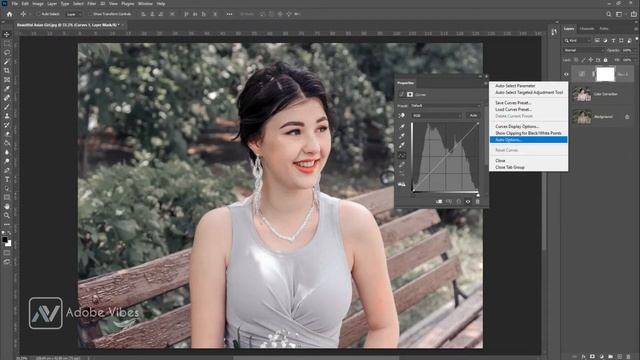This screenshot has height=360, width=640.
Task: Open the RGB channel dropdown in Curves
Action: [437, 116]
